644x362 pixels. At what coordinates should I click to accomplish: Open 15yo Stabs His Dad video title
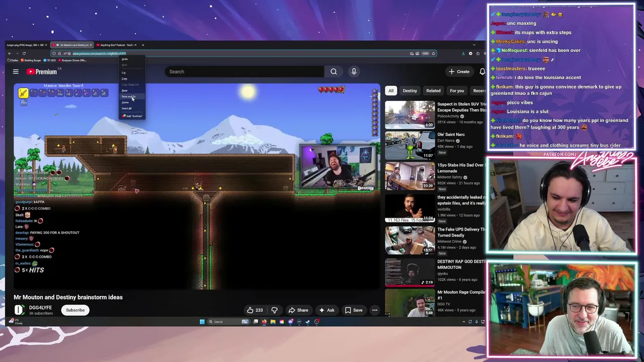coord(461,168)
